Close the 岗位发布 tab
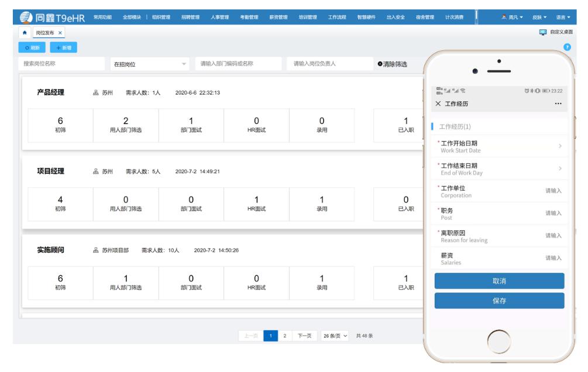588x372 pixels. [60, 32]
